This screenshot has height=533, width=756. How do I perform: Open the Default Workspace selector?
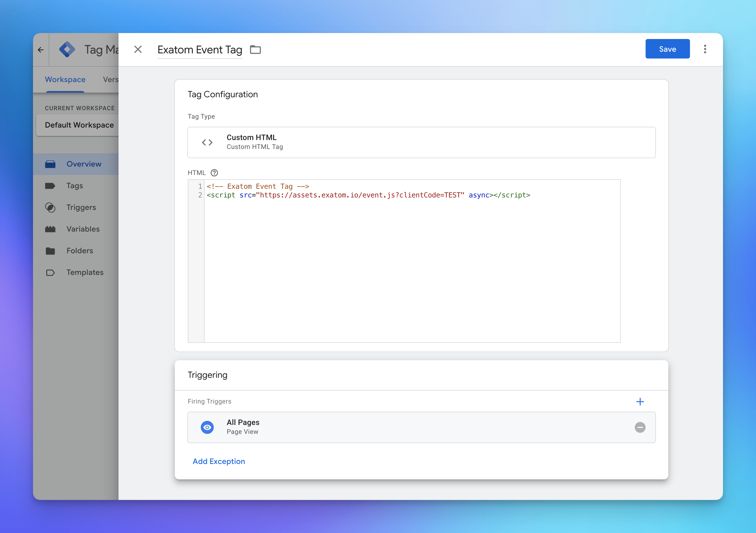click(77, 125)
